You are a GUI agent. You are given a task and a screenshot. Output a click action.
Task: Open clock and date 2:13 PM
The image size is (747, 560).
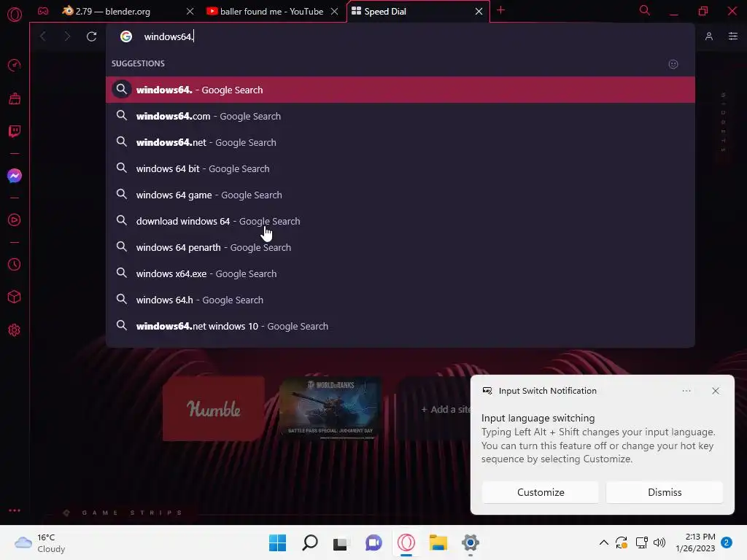click(695, 542)
